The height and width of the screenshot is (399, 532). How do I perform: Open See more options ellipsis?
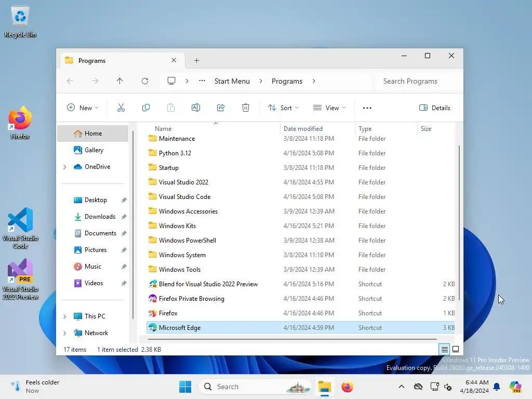[367, 108]
